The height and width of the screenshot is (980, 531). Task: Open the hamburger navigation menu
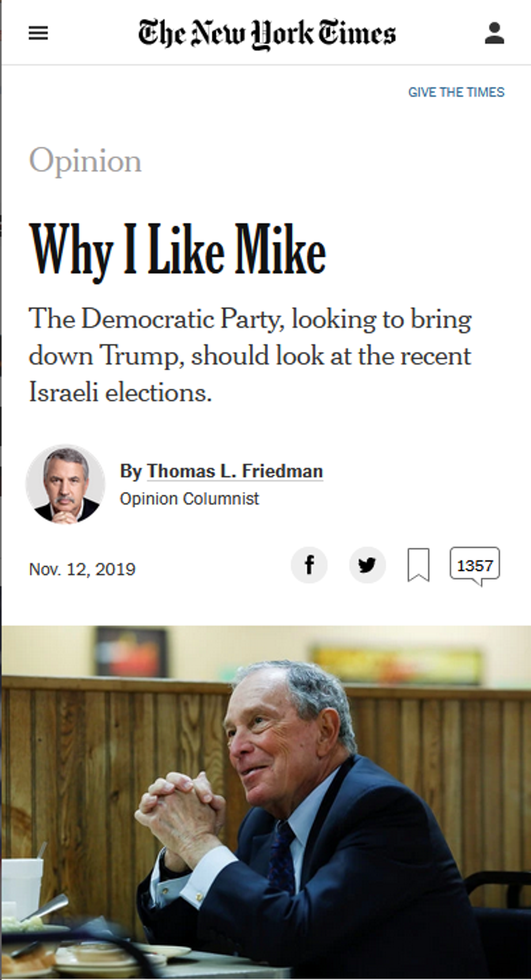(x=38, y=33)
